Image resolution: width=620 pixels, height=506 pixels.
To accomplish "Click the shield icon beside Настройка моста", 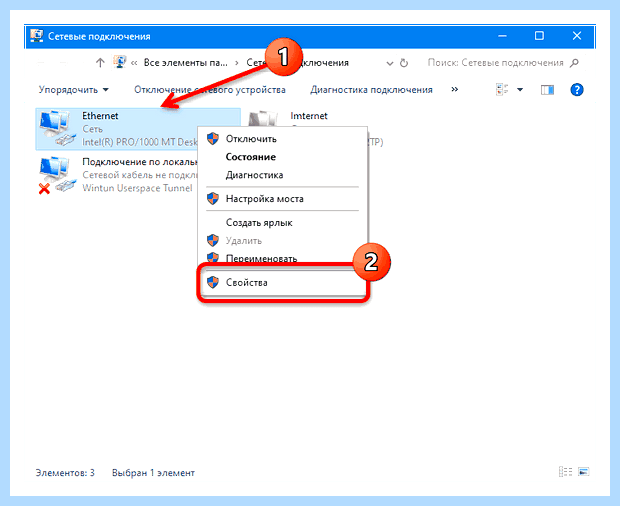I will coord(213,198).
